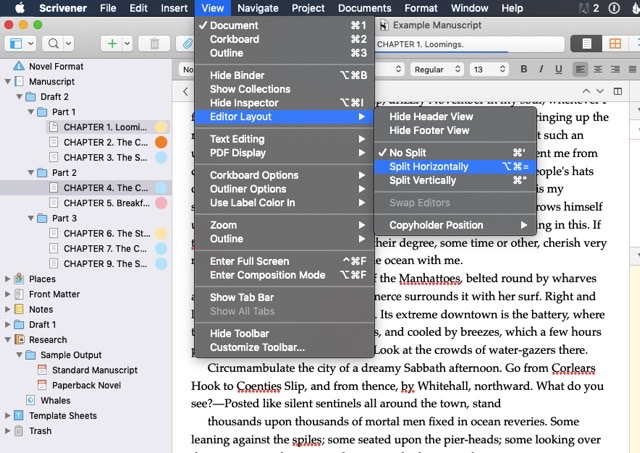Click the Novel Format warning icon item
This screenshot has height=453, width=640.
click(19, 66)
